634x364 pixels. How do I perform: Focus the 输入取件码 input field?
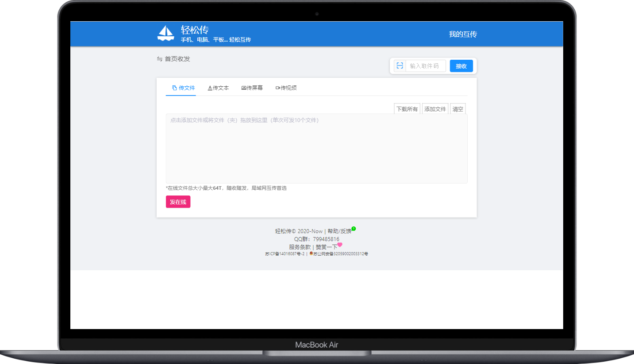click(x=426, y=66)
